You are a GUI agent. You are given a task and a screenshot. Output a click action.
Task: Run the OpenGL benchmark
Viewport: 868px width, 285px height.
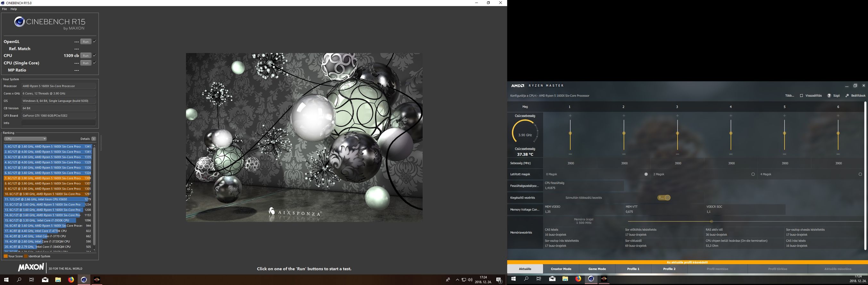click(86, 42)
